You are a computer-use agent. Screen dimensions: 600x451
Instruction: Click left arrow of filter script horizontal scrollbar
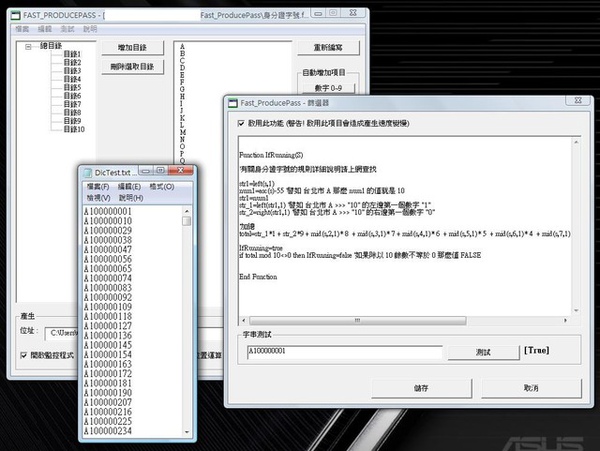(x=244, y=320)
